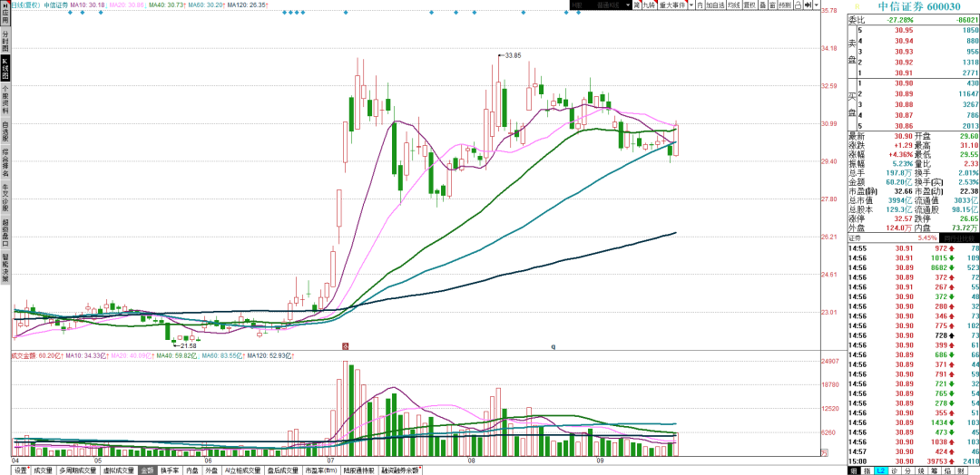Select the 指 tab in quote panel
This screenshot has height=475, width=980.
[x=867, y=470]
